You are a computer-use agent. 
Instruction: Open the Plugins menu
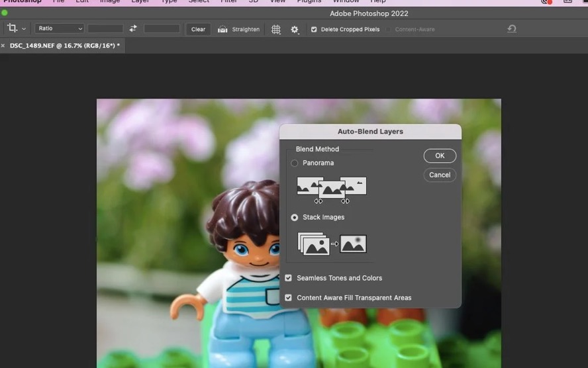(309, 1)
